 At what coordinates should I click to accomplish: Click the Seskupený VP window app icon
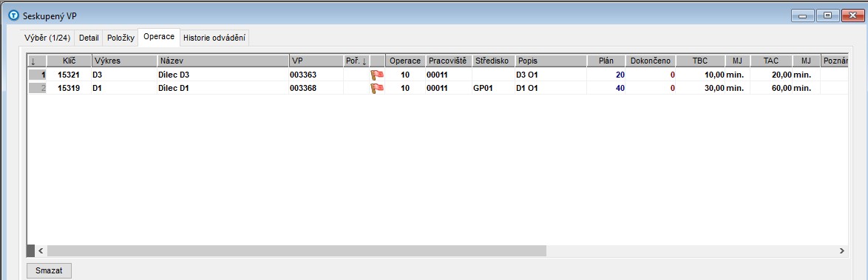14,16
